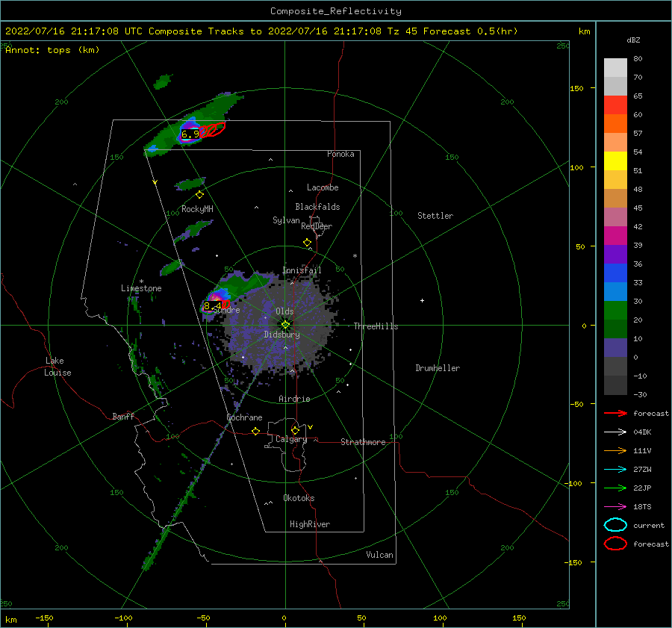Click the Stettler city label
This screenshot has height=628, width=672.
[435, 216]
